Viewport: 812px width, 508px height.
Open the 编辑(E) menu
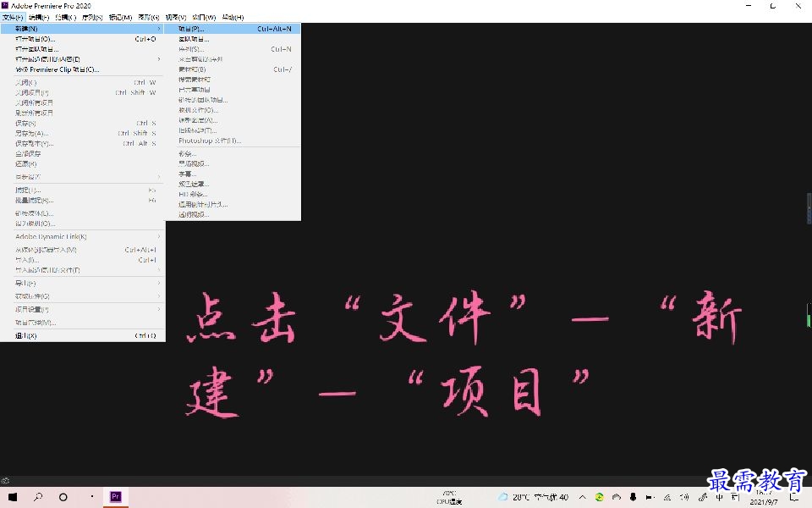point(39,17)
